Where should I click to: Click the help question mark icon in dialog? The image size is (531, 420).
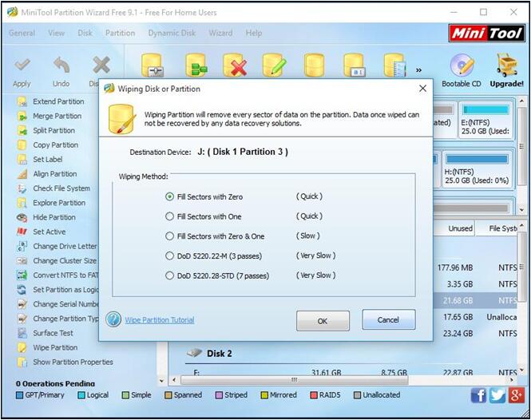coord(113,319)
